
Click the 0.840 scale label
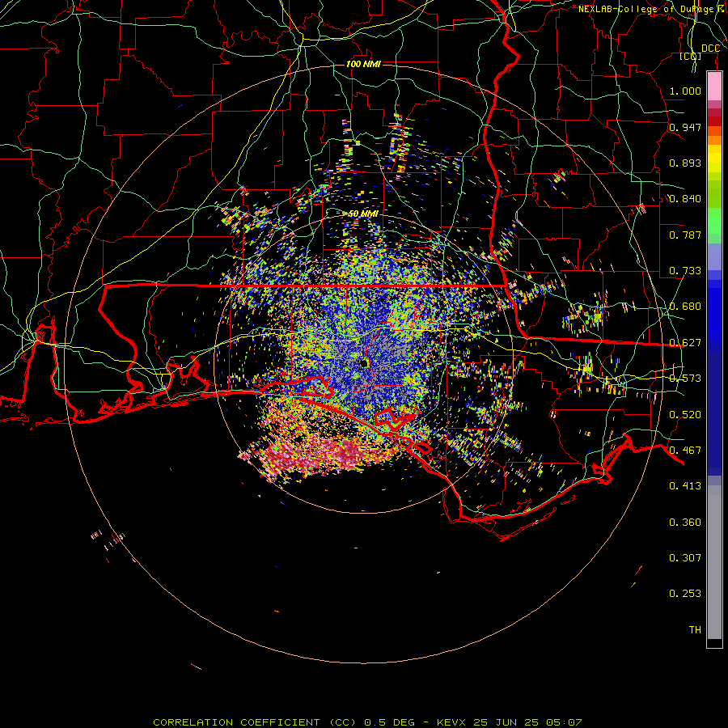[x=685, y=199]
